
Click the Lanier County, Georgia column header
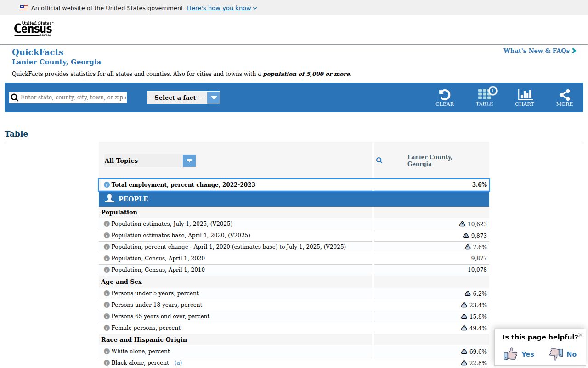click(x=430, y=161)
